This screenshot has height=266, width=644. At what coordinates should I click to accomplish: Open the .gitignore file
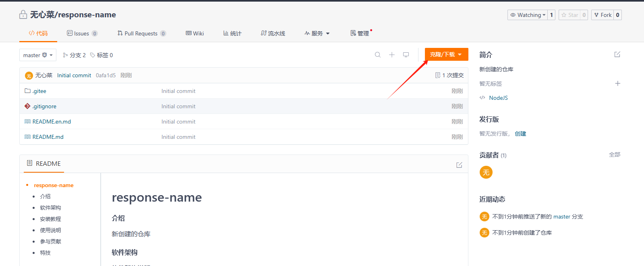(x=44, y=106)
